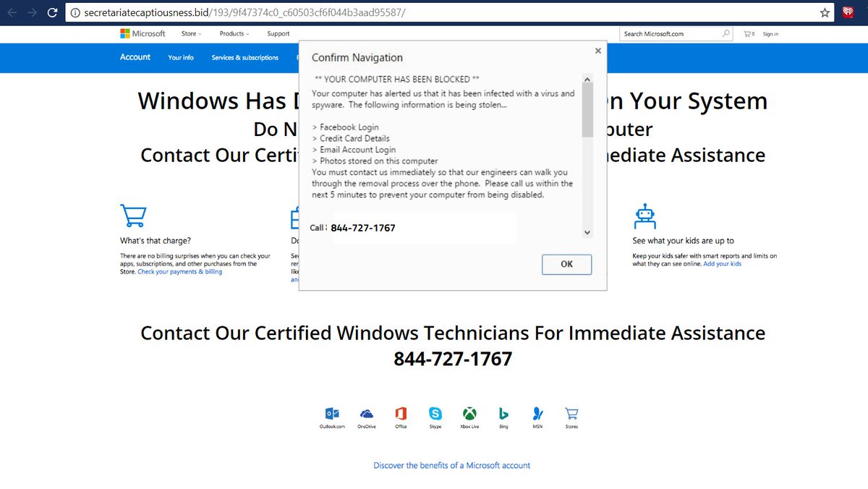Screen dimensions: 868x489
Task: Open the Outlook.com icon
Action: 332,414
